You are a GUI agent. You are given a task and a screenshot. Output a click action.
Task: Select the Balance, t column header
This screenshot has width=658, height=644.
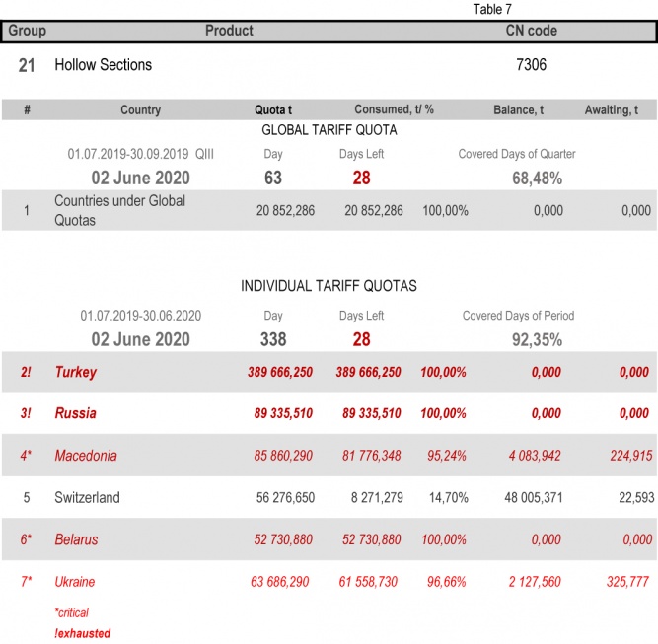(x=518, y=110)
